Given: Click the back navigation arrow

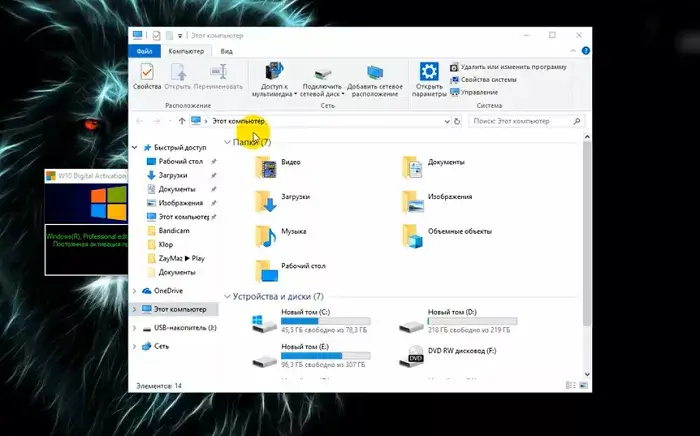Looking at the screenshot, I should click(x=139, y=121).
